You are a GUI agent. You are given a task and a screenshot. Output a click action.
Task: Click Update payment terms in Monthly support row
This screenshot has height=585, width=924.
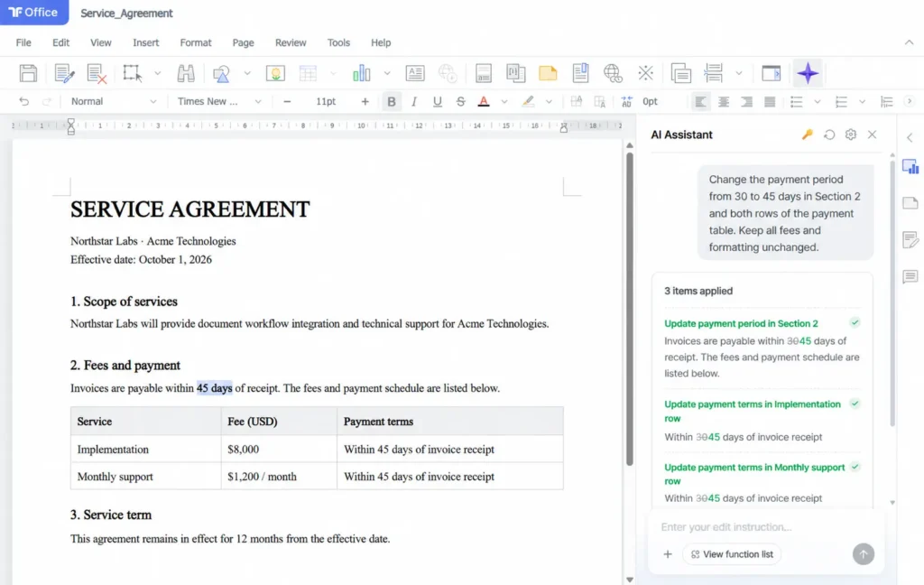754,474
